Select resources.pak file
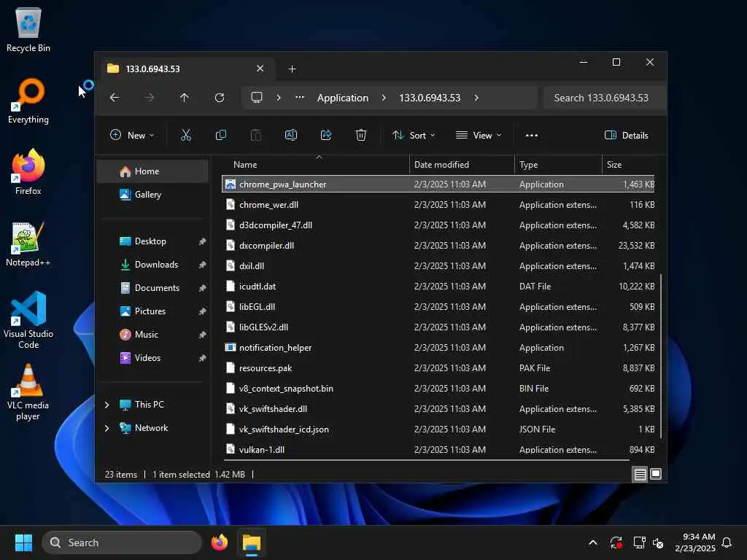The image size is (747, 560). (x=438, y=368)
